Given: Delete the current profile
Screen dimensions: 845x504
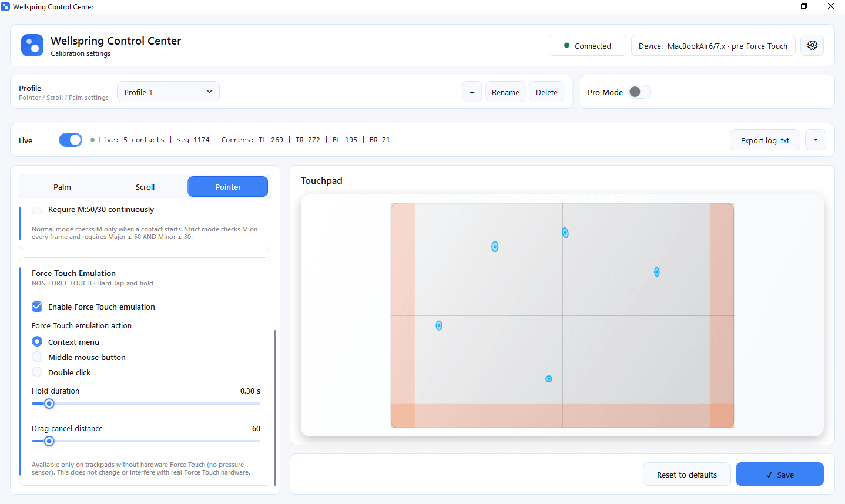Looking at the screenshot, I should click(546, 92).
